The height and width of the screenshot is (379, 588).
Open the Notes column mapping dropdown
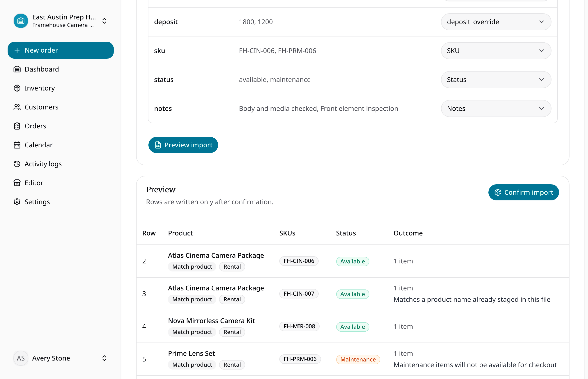tap(496, 108)
